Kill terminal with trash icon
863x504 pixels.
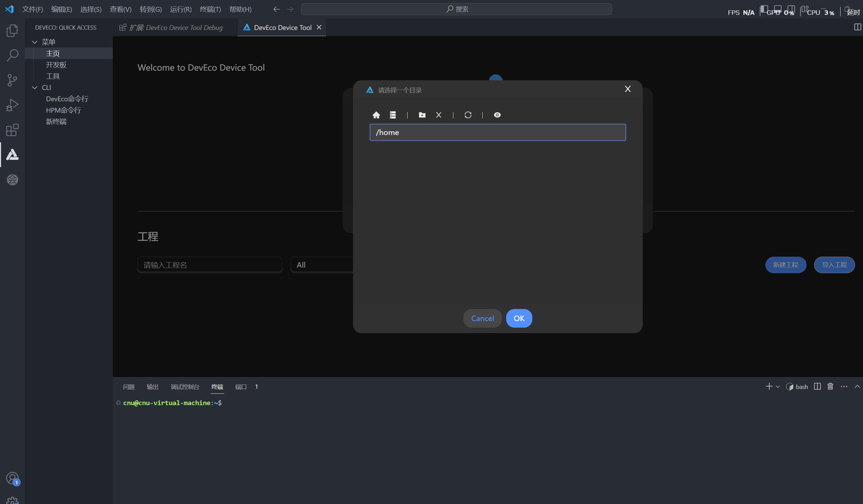point(830,387)
